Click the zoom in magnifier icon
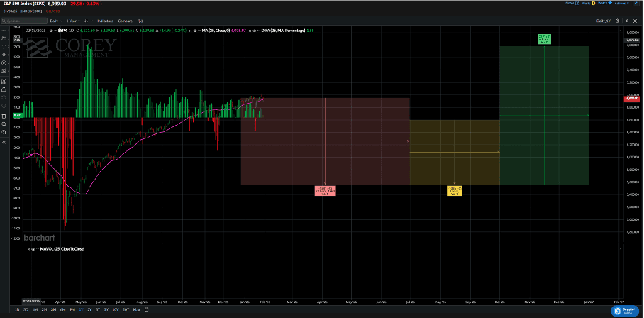The image size is (644, 318). [x=4, y=124]
